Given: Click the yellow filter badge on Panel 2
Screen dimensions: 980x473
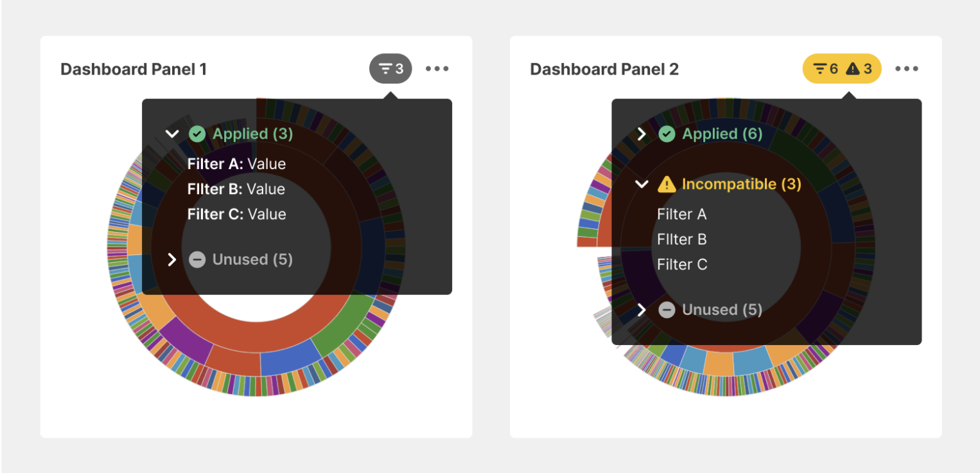Looking at the screenshot, I should click(841, 69).
